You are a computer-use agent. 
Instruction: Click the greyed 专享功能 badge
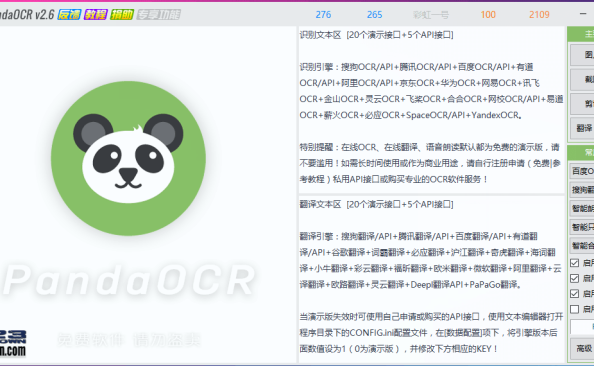(x=158, y=15)
